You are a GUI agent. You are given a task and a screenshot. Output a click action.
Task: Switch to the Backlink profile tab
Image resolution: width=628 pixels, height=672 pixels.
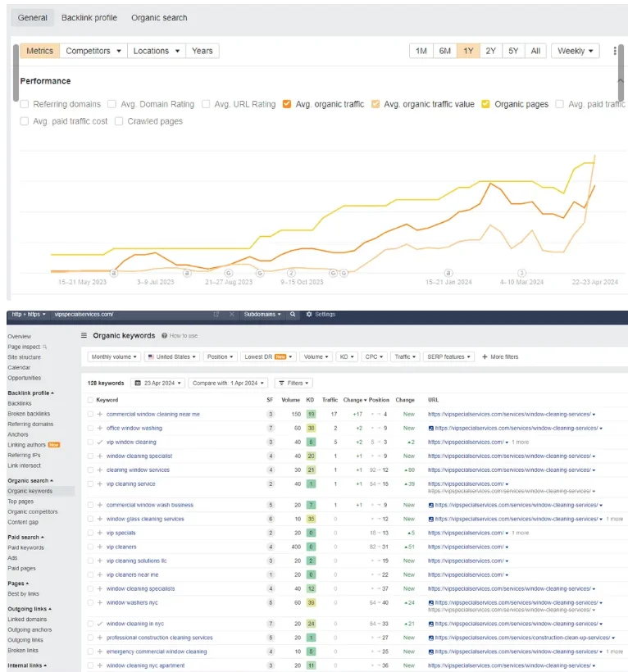coord(89,17)
